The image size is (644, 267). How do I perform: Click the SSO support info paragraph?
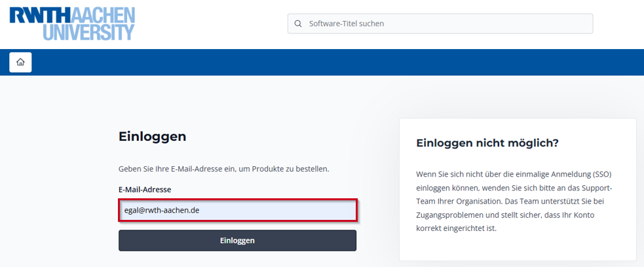514,201
